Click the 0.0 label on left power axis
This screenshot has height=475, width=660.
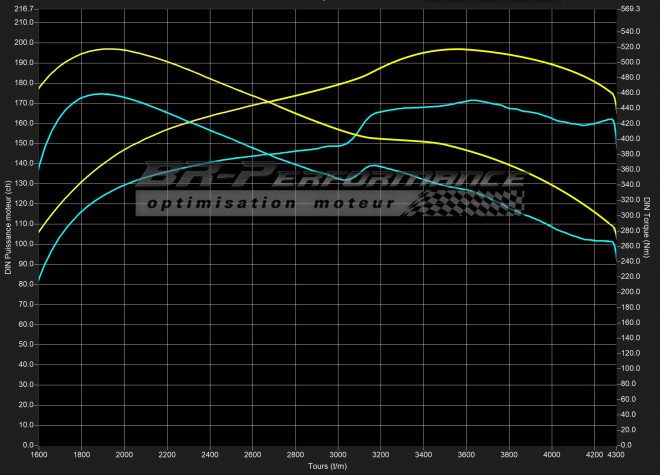27,444
